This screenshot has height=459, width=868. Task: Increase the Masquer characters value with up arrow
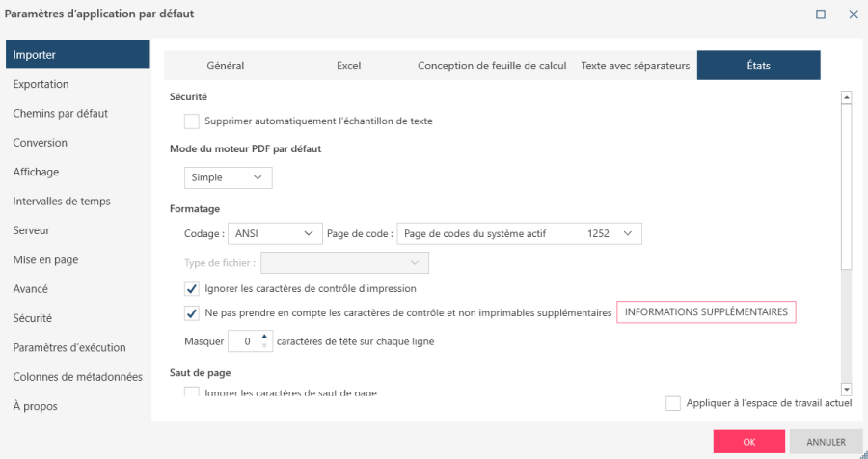pyautogui.click(x=265, y=336)
